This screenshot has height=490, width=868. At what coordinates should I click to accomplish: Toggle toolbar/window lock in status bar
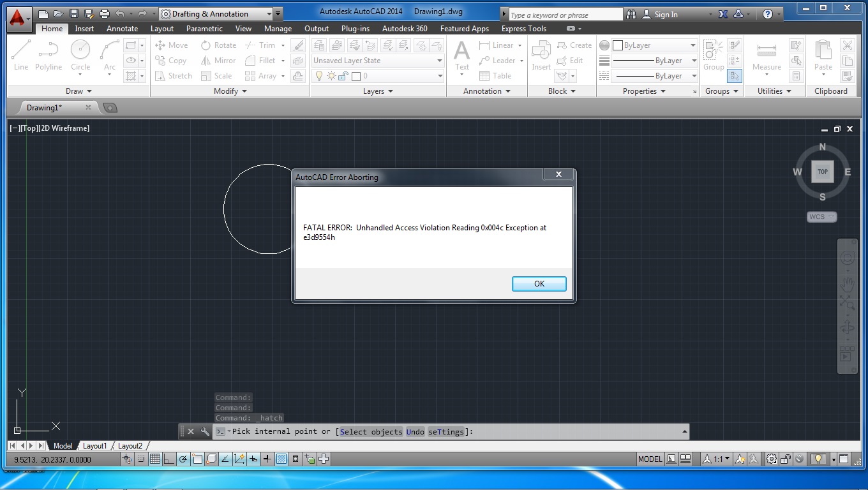[786, 459]
